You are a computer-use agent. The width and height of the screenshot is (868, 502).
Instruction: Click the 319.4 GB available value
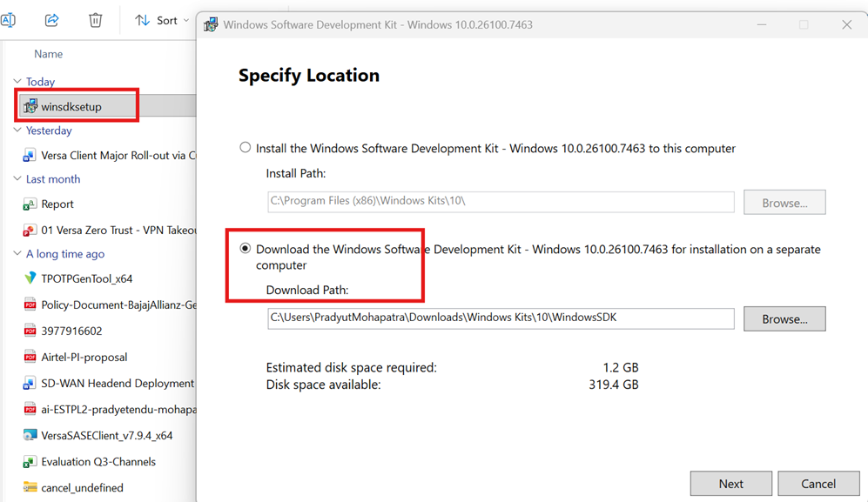click(x=614, y=385)
